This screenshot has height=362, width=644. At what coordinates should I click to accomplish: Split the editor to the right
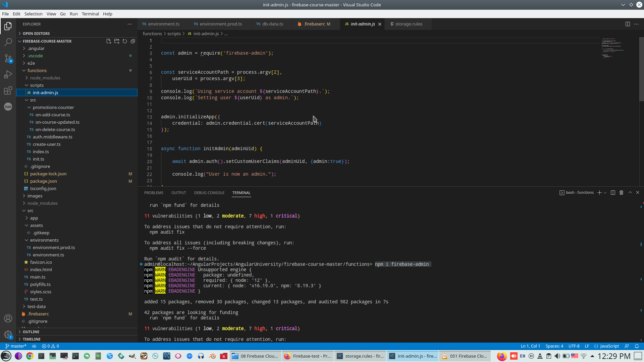pos(628,24)
